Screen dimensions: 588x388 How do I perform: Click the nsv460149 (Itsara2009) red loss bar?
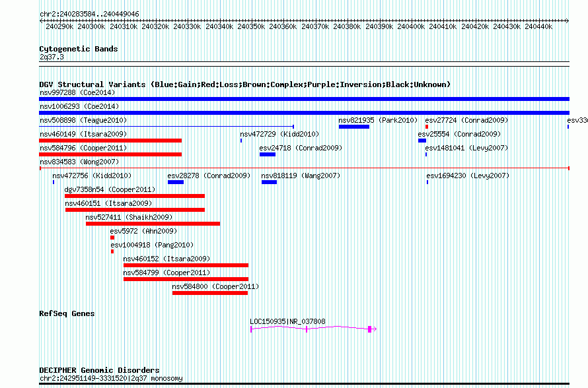(110, 141)
